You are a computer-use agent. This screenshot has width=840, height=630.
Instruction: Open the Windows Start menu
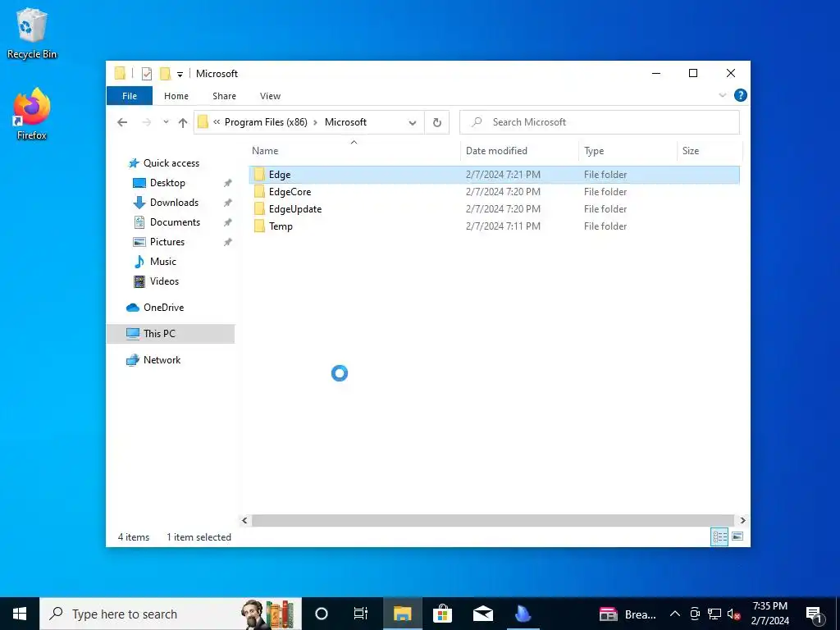pyautogui.click(x=20, y=614)
